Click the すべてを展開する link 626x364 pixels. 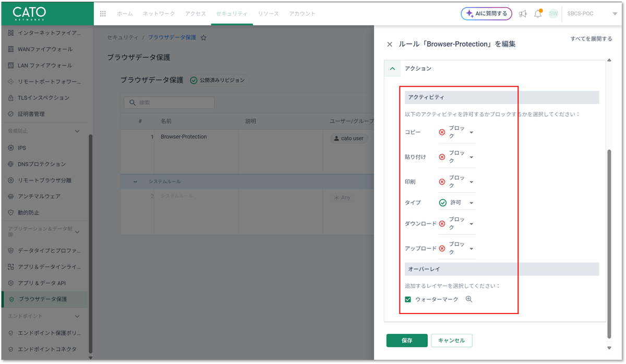pos(592,39)
